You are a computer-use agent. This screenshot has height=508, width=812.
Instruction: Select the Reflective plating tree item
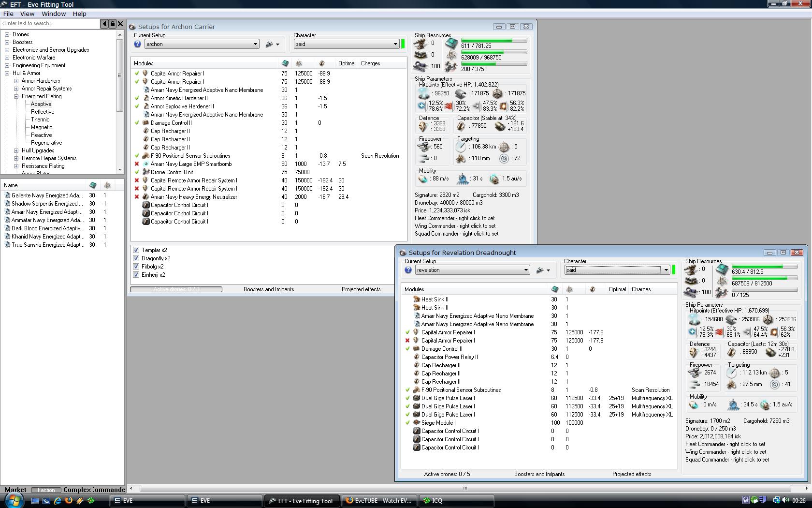pyautogui.click(x=43, y=112)
